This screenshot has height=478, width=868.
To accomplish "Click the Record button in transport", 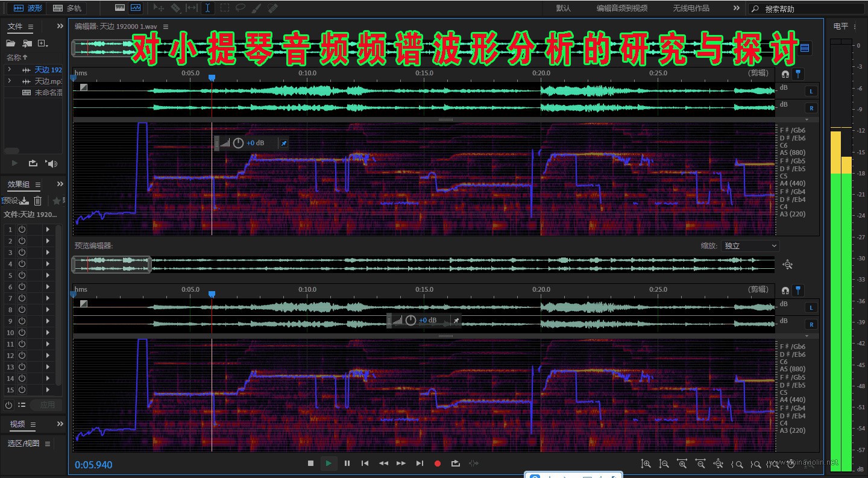I will tap(438, 464).
